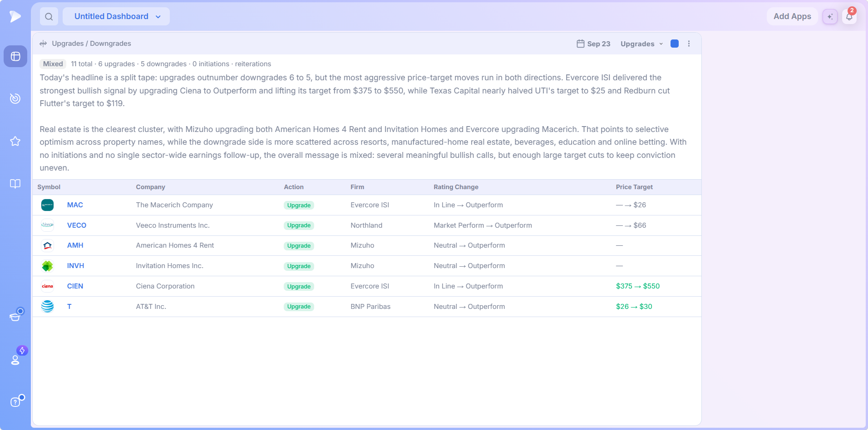This screenshot has width=868, height=430.
Task: Open the MAC ticker link
Action: [x=75, y=205]
